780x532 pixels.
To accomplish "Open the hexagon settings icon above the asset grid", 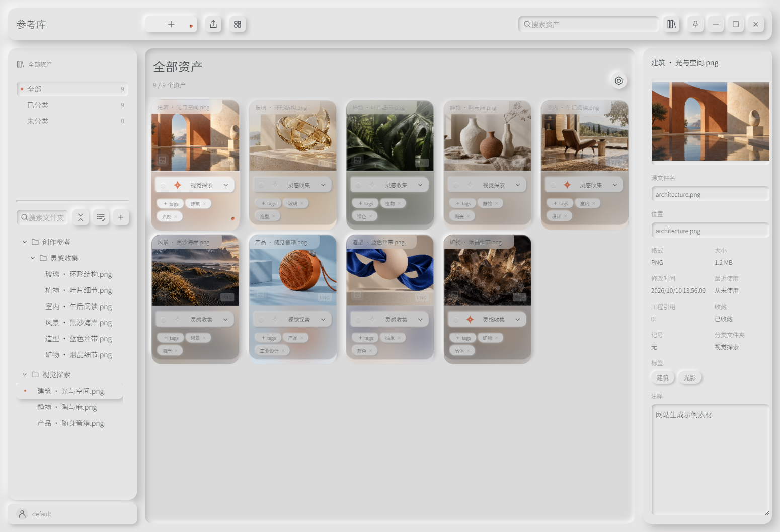I will pyautogui.click(x=619, y=81).
